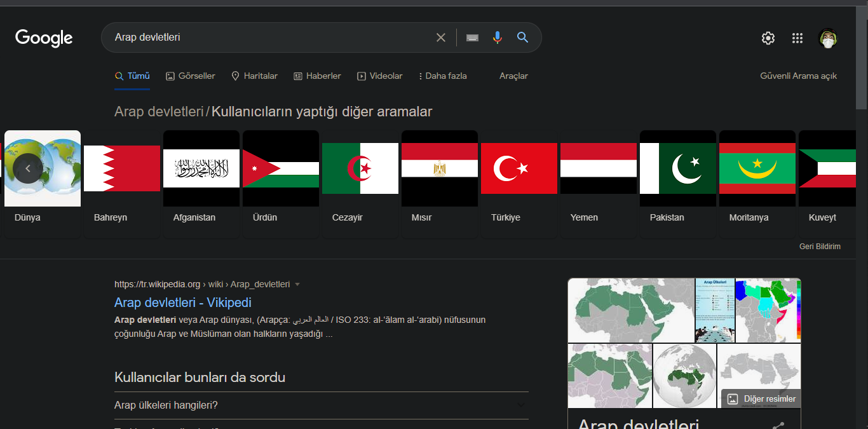Viewport: 868px width, 429px height.
Task: Clear the search box with the X icon
Action: pos(441,37)
